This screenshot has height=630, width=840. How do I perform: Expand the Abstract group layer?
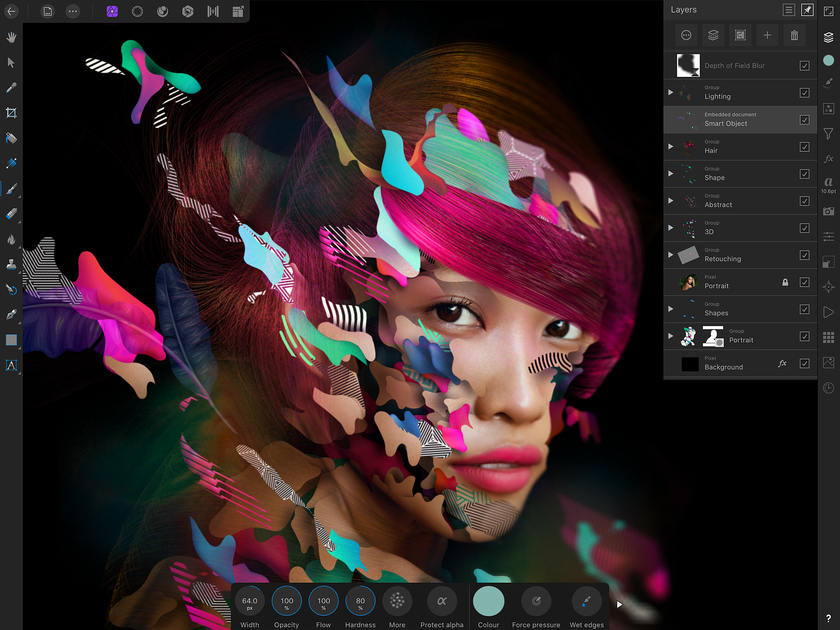(671, 201)
